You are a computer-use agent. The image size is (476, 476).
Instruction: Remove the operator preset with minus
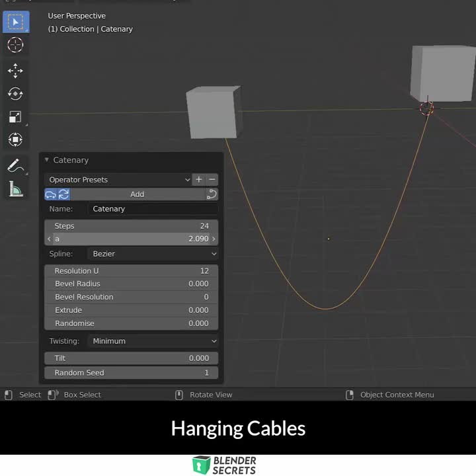(212, 180)
